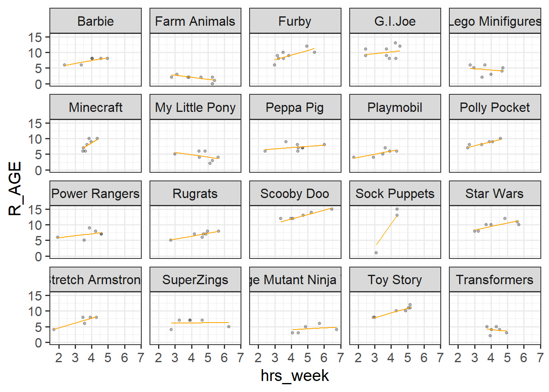
Task: Select the Playmobil facet header
Action: (395, 107)
